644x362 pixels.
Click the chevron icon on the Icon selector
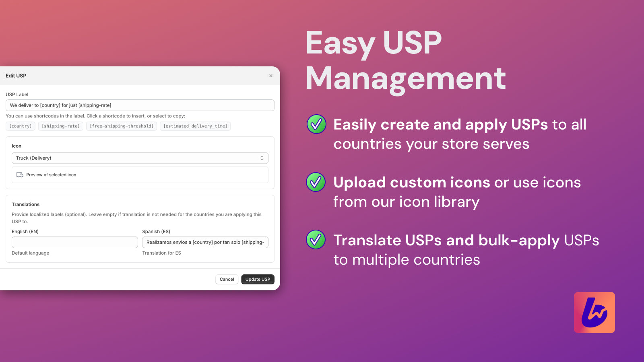262,158
